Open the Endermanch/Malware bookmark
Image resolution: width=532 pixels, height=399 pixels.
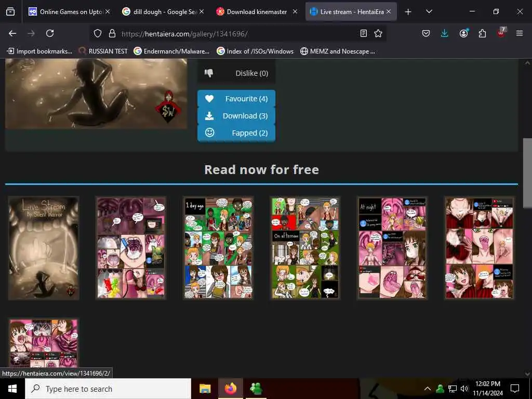(171, 51)
